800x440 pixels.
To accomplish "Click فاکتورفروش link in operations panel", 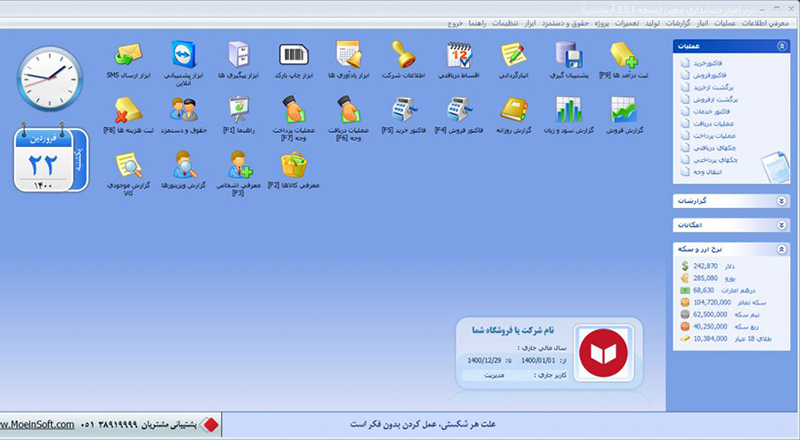I will point(710,76).
